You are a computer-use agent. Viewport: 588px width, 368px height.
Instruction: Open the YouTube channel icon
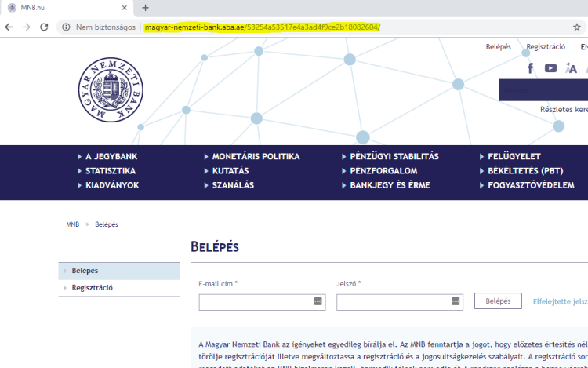coord(550,68)
